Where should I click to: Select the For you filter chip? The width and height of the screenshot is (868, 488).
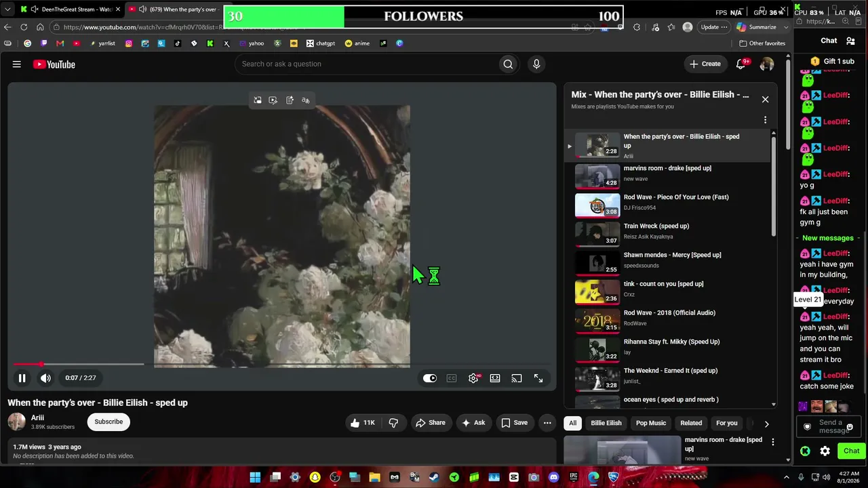727,423
